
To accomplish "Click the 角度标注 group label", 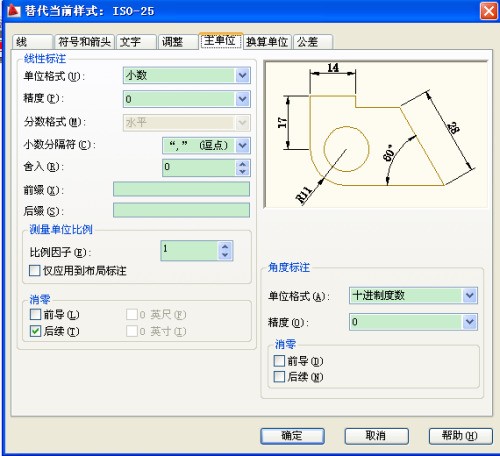I will point(289,267).
